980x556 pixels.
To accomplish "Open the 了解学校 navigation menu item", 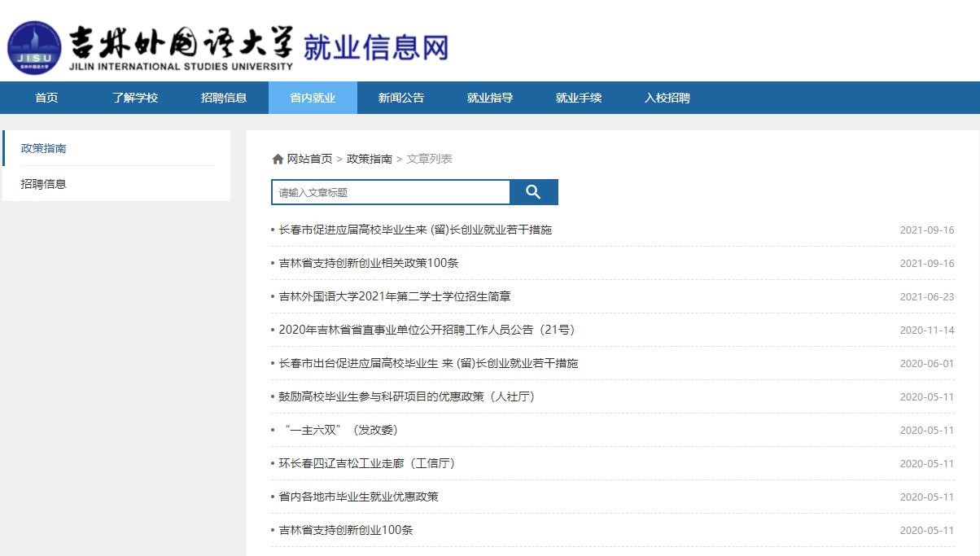I will [x=135, y=98].
